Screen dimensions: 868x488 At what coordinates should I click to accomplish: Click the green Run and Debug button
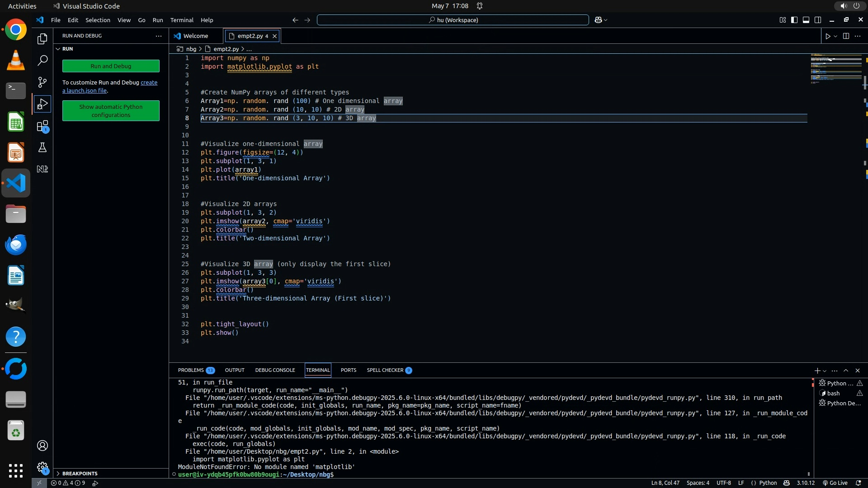click(111, 66)
